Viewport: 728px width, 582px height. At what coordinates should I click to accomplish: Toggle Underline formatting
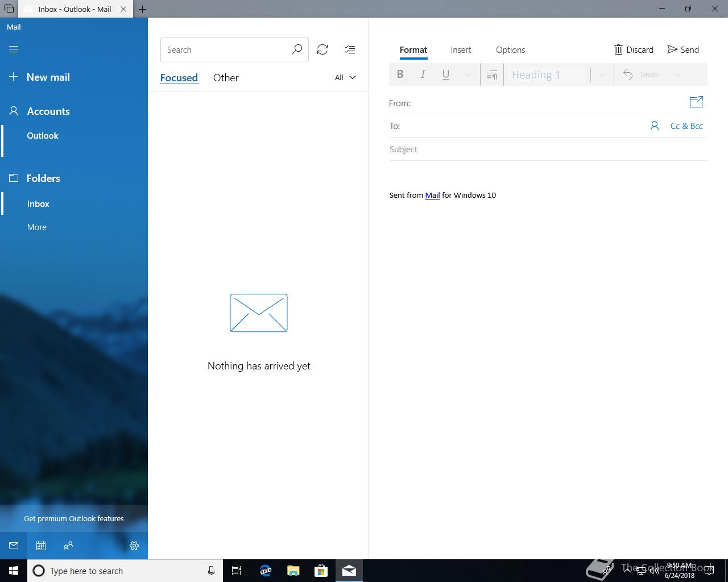(x=446, y=74)
